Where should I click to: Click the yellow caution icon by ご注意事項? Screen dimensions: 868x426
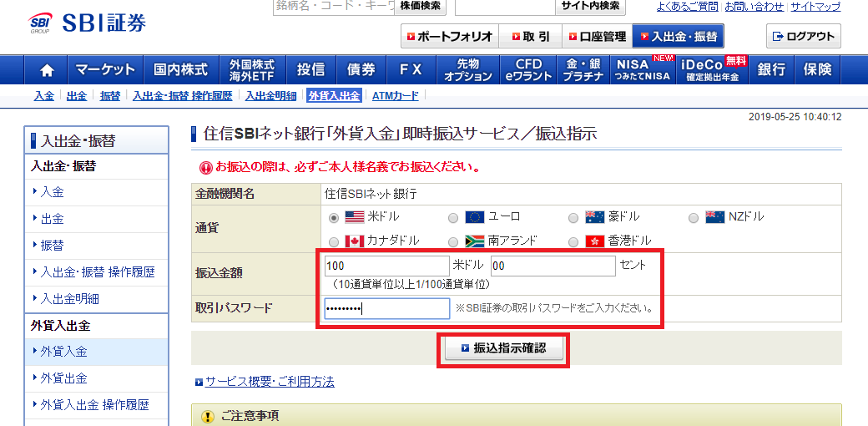(x=208, y=416)
